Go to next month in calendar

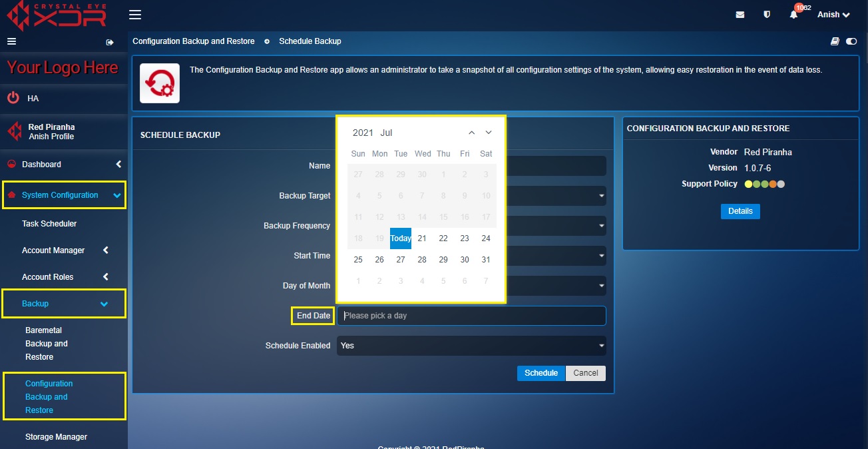tap(489, 133)
